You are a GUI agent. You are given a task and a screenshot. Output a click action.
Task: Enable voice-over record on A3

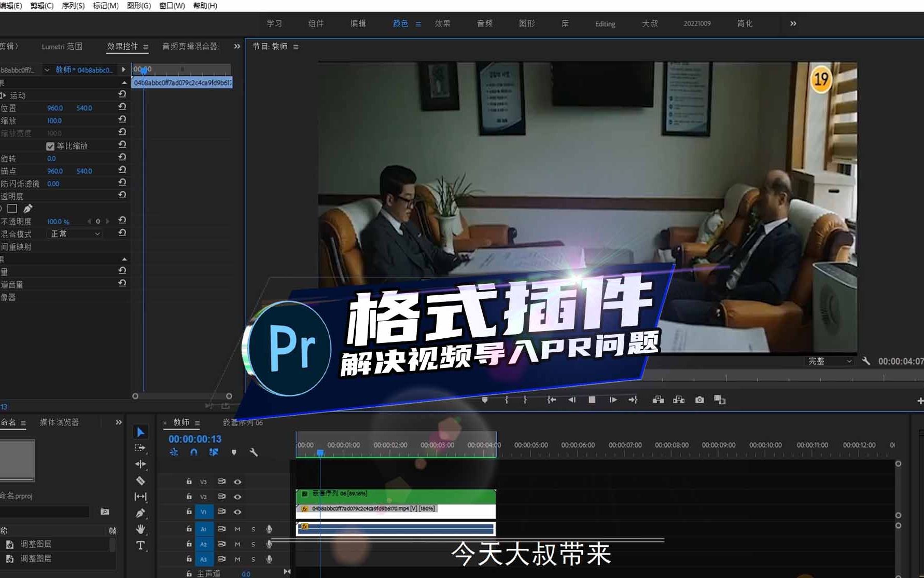point(269,559)
